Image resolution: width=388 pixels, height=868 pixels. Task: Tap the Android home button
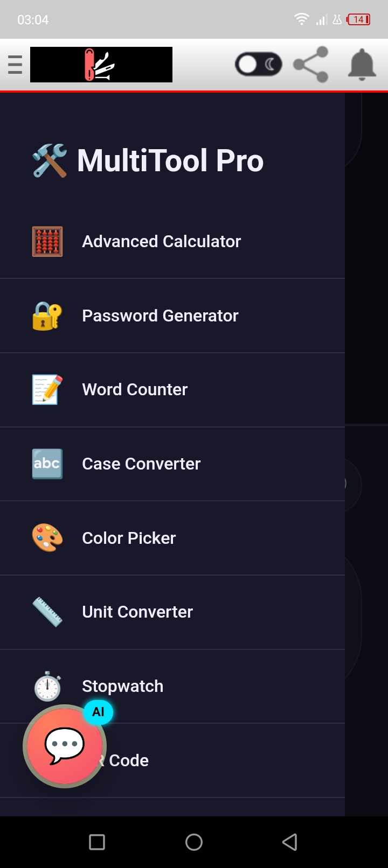point(194,842)
